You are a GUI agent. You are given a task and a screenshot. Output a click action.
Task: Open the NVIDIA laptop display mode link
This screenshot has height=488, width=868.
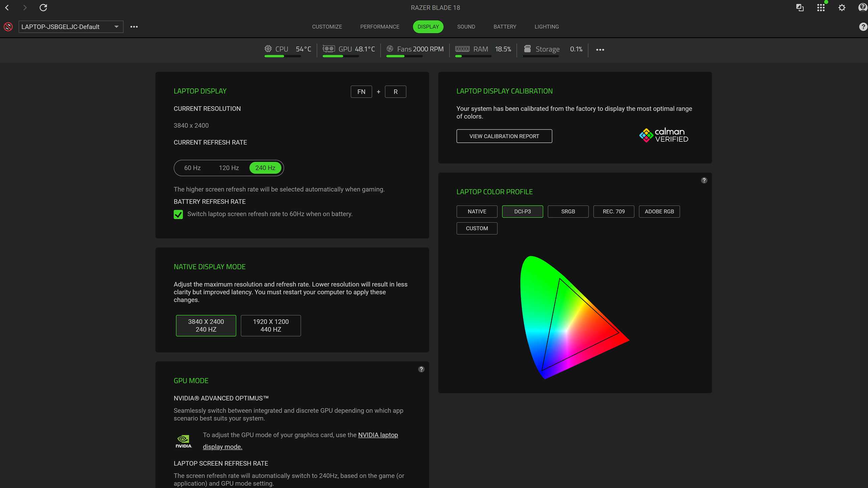(x=378, y=435)
